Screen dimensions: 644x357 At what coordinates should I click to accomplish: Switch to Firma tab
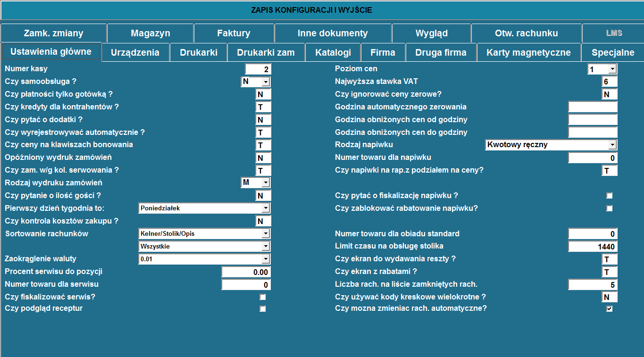[x=383, y=52]
